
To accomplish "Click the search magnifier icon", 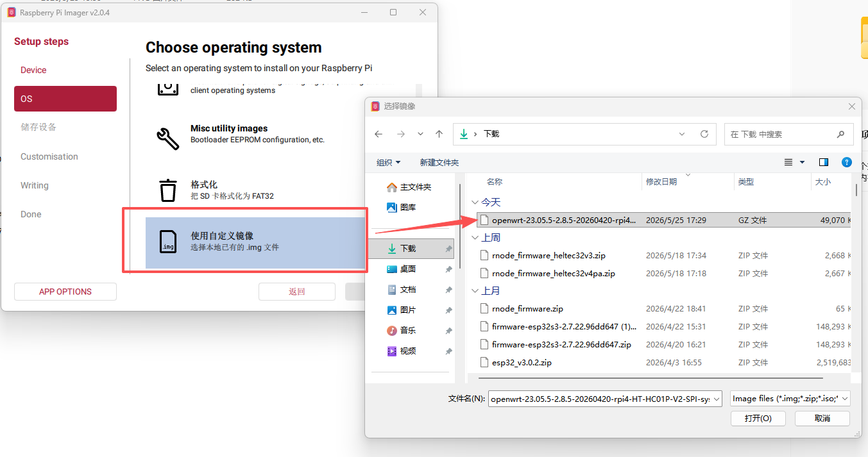I will coord(840,135).
